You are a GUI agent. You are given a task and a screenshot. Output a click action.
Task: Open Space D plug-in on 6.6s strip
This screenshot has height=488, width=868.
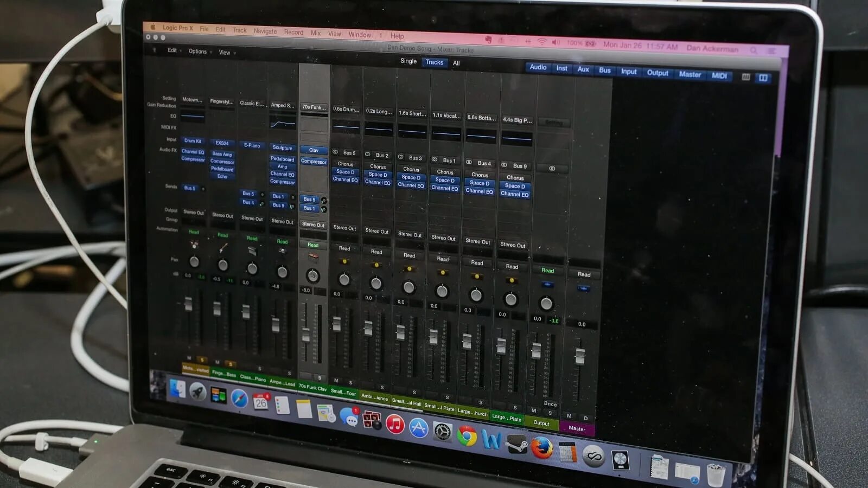point(479,183)
